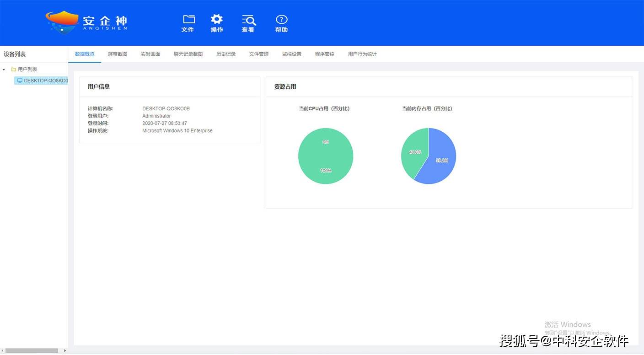Image resolution: width=644 pixels, height=355 pixels.
Task: Click the 操作 gear icon
Action: [217, 19]
